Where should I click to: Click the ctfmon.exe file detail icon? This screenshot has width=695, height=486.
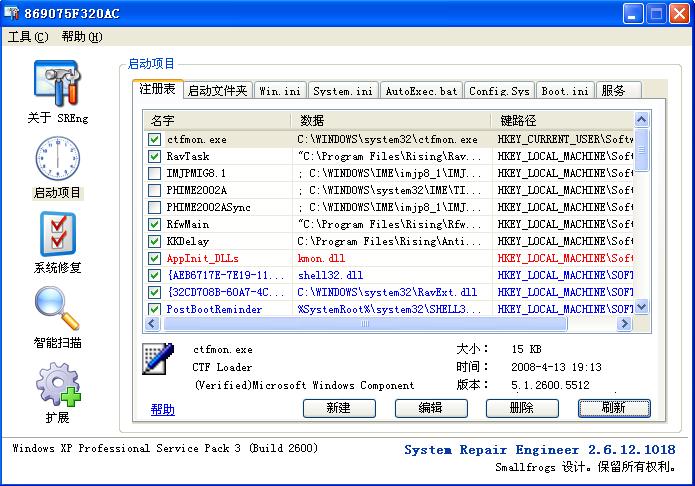[x=158, y=359]
